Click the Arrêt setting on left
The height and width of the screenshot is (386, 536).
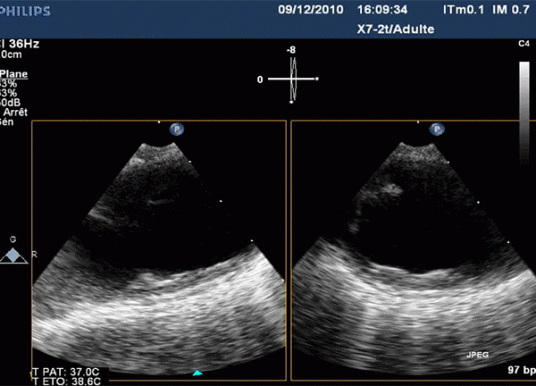[15, 112]
